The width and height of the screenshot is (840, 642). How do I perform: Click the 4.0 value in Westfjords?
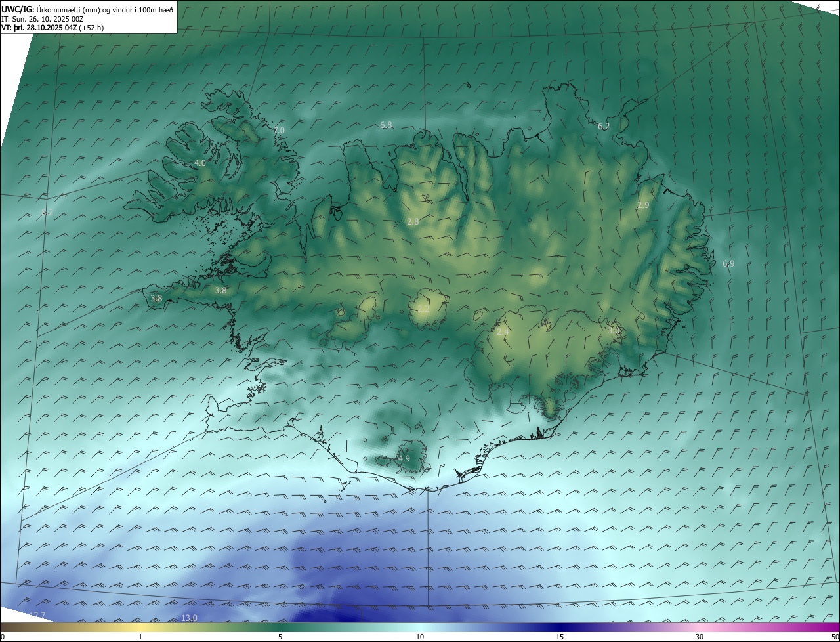(199, 163)
